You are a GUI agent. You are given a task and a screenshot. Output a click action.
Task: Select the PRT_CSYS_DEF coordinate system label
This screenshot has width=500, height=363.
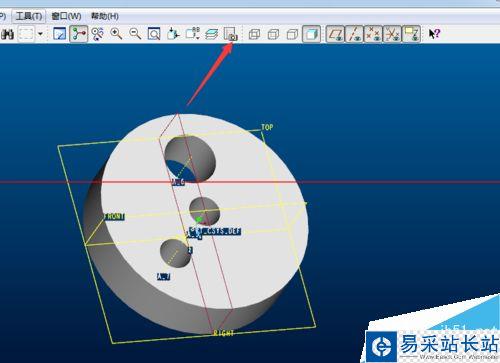(215, 231)
